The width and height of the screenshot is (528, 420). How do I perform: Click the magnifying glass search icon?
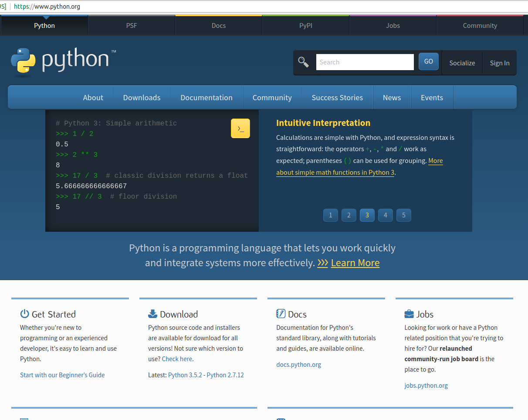pos(304,62)
